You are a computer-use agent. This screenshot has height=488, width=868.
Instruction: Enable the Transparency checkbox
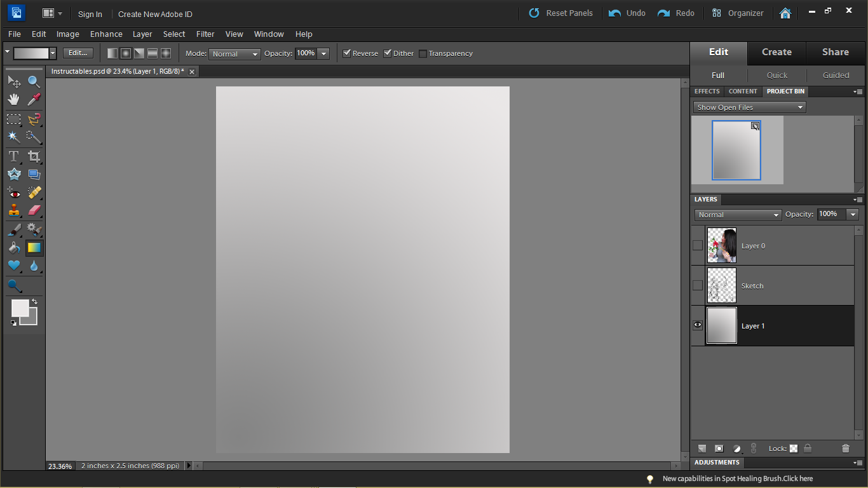click(x=423, y=53)
